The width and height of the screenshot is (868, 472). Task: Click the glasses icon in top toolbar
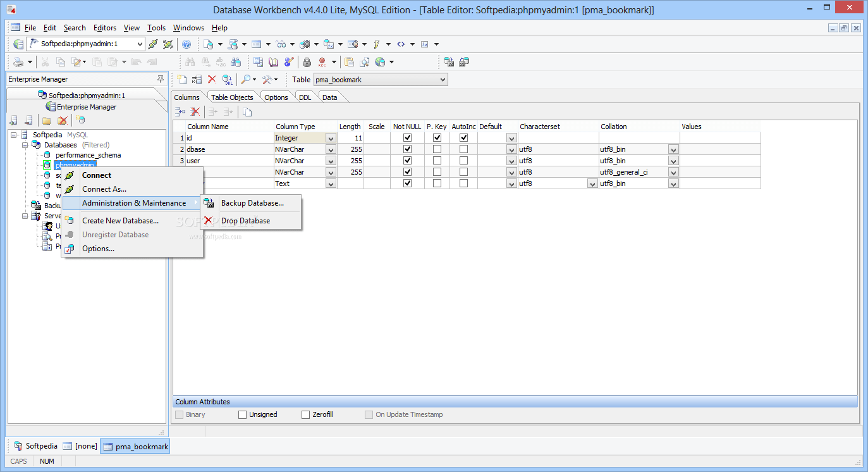tap(281, 44)
